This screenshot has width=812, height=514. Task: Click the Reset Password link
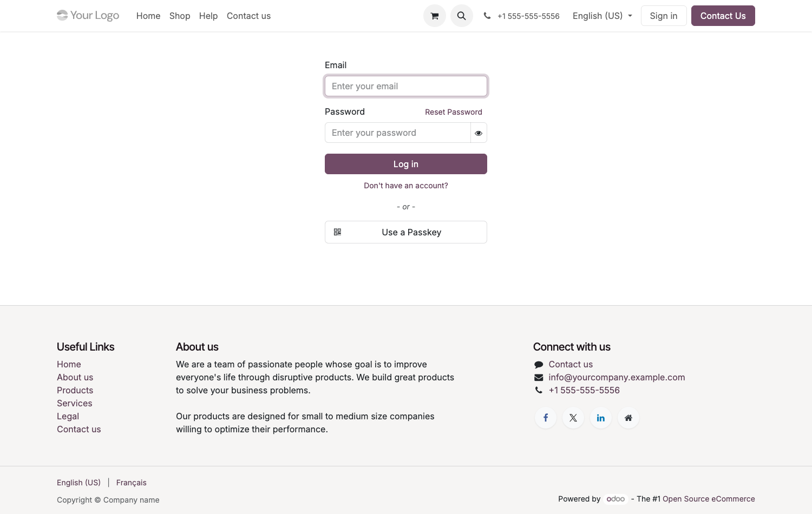(454, 112)
